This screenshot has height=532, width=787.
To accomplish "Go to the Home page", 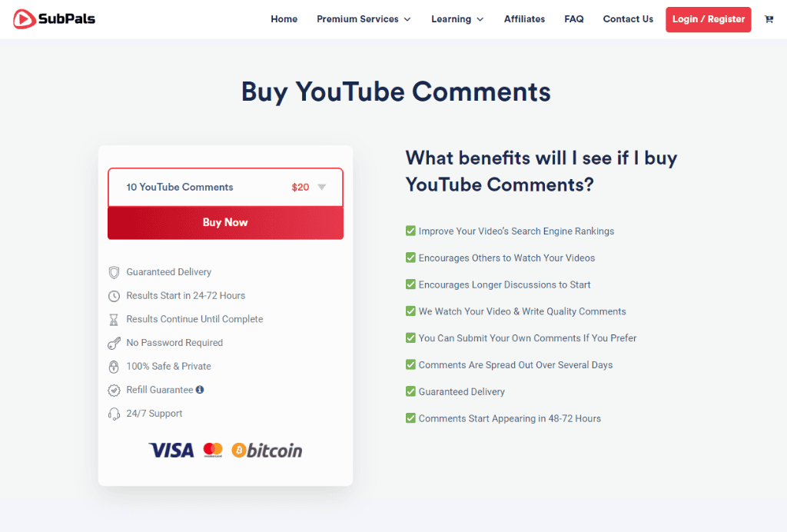I will click(284, 19).
